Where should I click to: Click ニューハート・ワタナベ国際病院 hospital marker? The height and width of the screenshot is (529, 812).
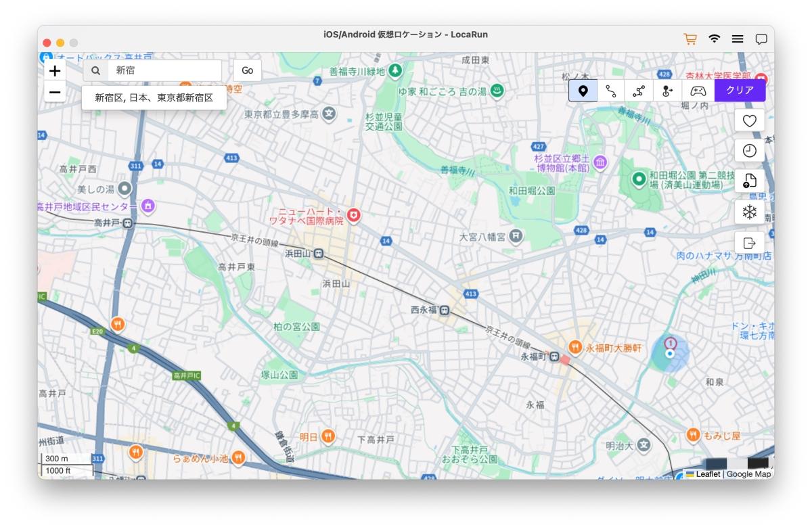(353, 216)
